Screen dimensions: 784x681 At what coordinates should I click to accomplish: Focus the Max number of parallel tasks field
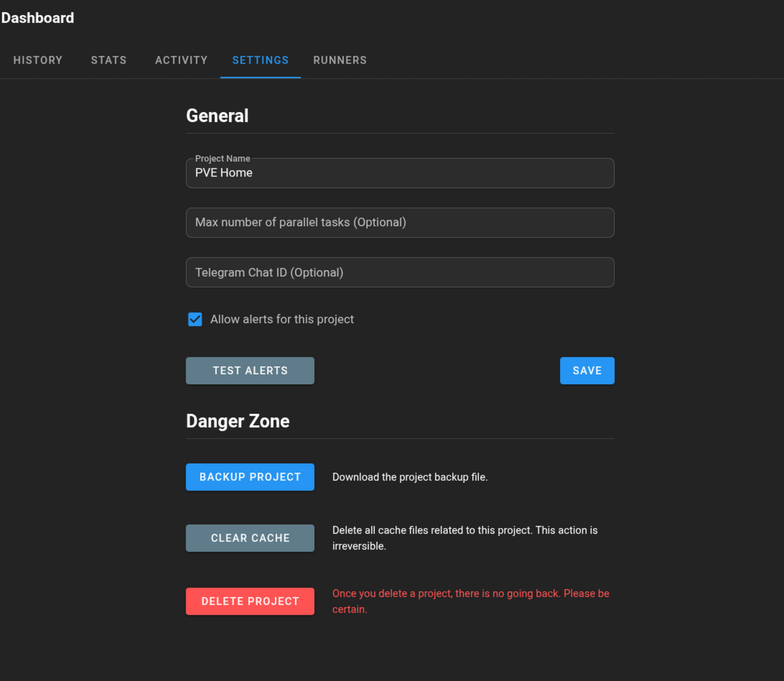coord(400,223)
